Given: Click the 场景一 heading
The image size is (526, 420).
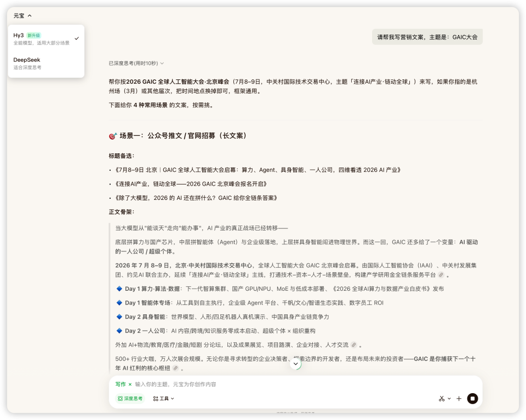Looking at the screenshot, I should click(x=183, y=136).
